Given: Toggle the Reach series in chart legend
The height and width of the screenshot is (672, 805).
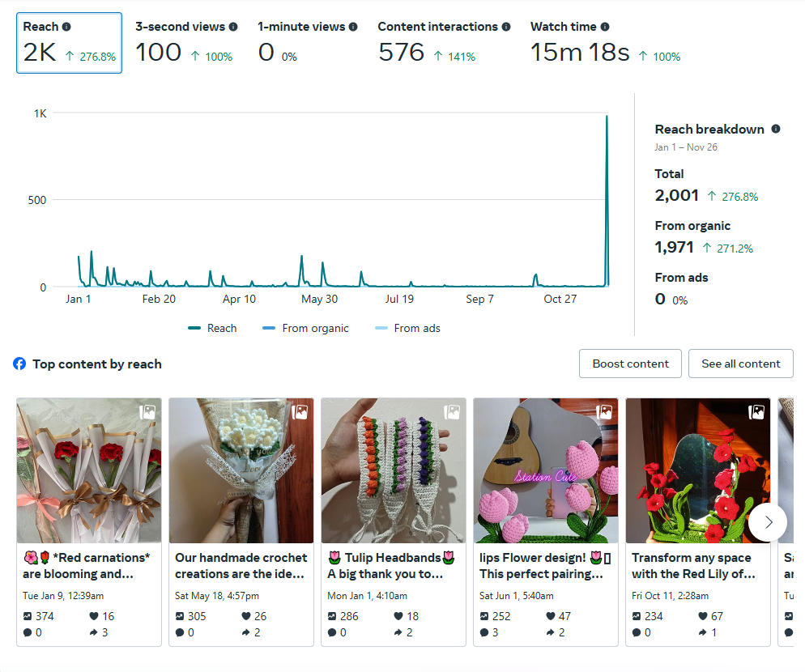Looking at the screenshot, I should coord(212,328).
